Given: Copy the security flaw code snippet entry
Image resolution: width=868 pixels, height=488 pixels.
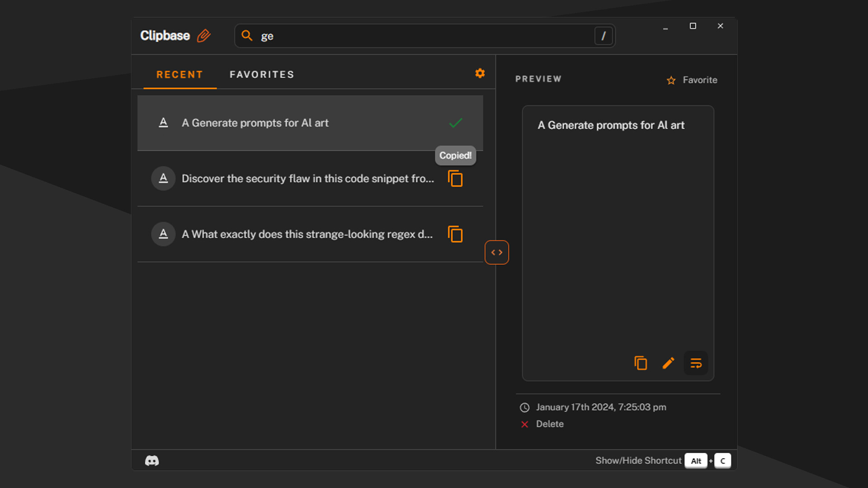Looking at the screenshot, I should 455,178.
